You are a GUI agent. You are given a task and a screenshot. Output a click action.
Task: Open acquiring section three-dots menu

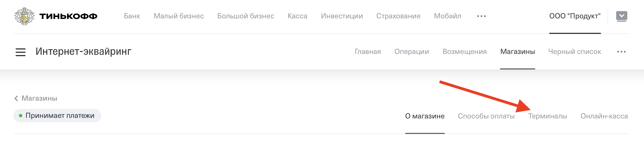(621, 52)
